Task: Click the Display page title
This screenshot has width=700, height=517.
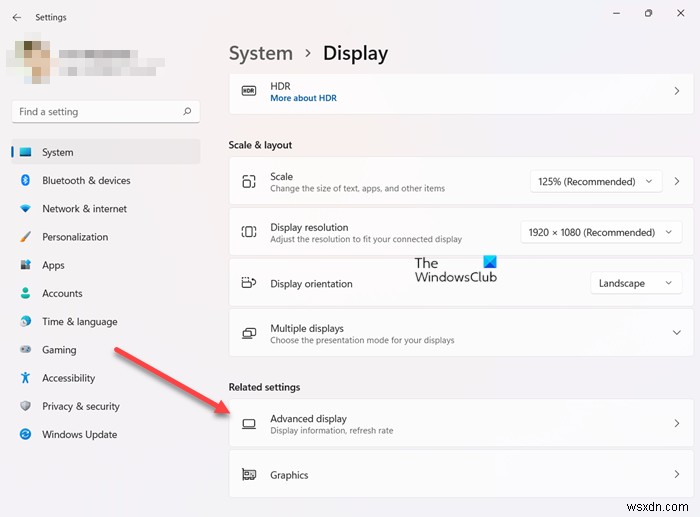Action: point(355,54)
